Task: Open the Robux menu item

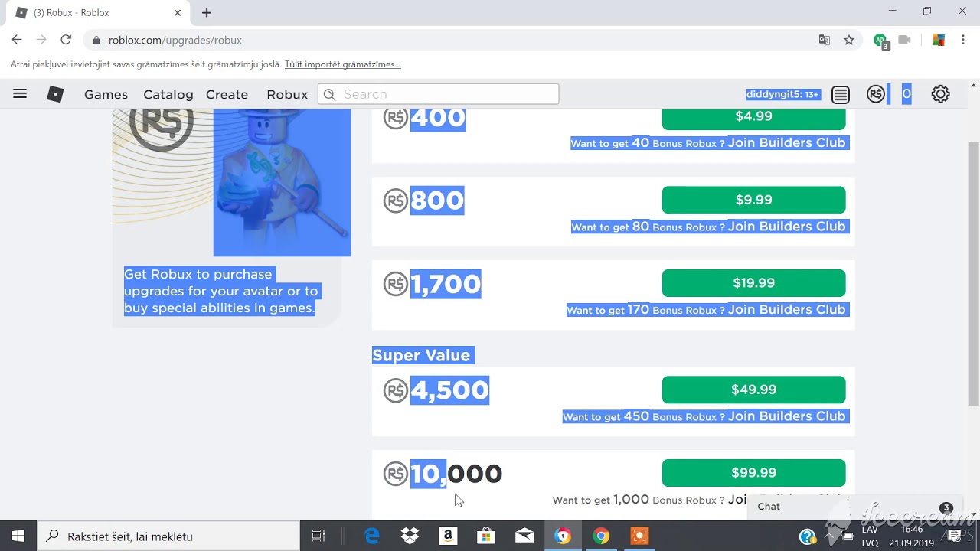Action: point(287,94)
